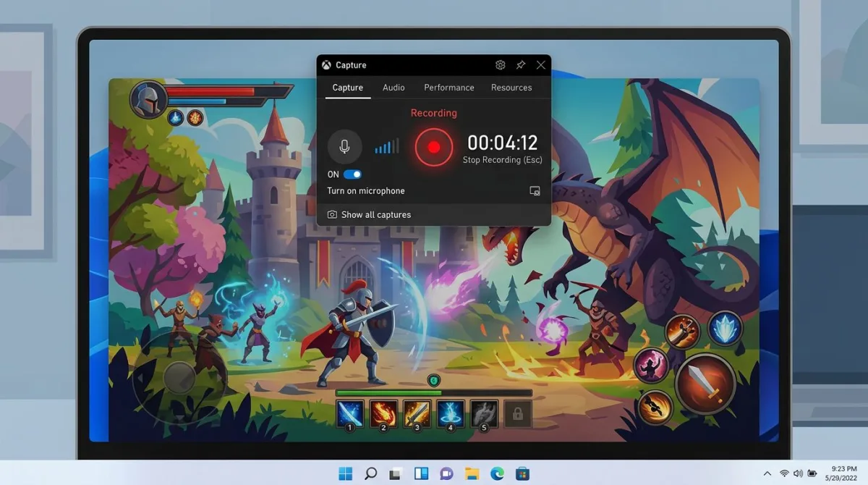Click the Turn on microphone text
This screenshot has height=485, width=868.
[366, 191]
